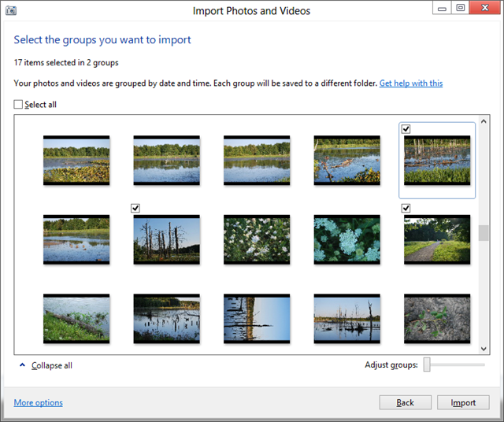Uncheck the forest path photo checkbox
Screen dimensions: 504x422
click(x=406, y=208)
